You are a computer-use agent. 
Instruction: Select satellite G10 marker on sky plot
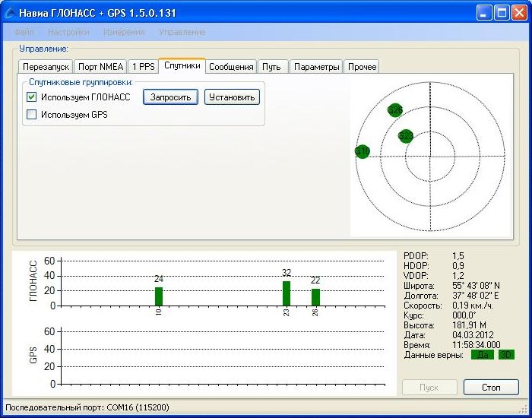coord(363,151)
